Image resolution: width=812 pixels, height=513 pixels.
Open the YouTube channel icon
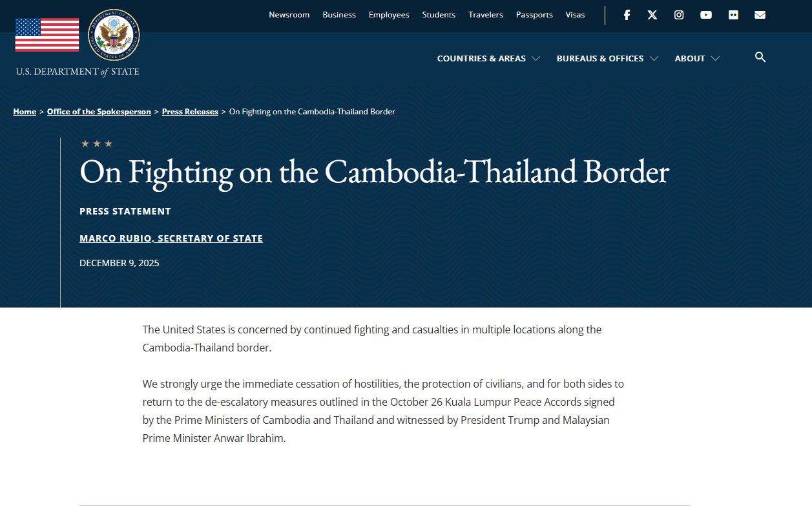pyautogui.click(x=706, y=15)
